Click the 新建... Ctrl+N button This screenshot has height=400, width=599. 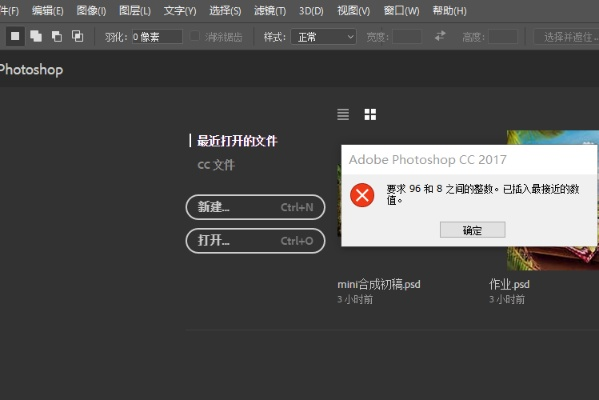(255, 207)
